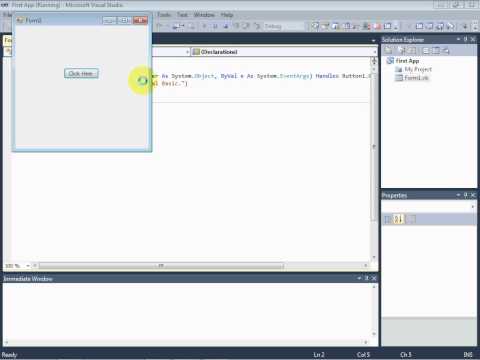Click the Stop Debugging square icon
Viewport: 480px width, 360px height.
tap(226, 26)
